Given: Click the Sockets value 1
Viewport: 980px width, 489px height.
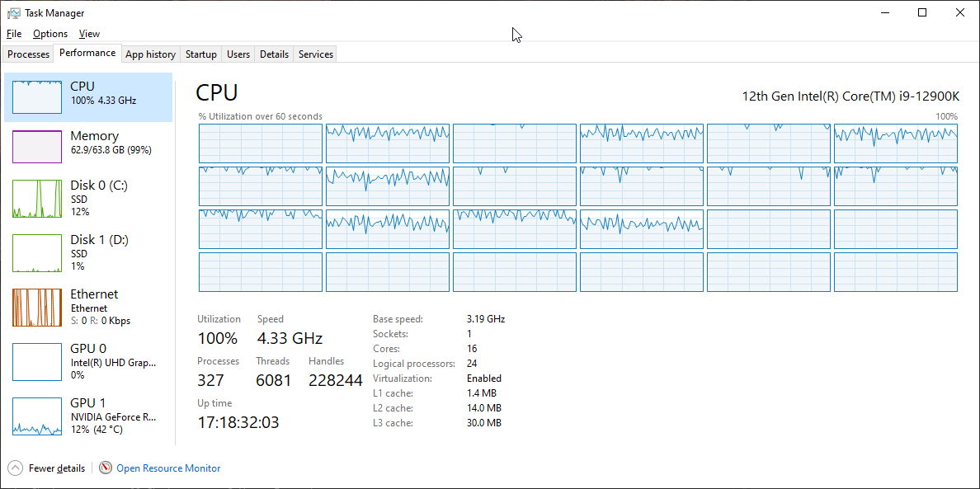Looking at the screenshot, I should 469,333.
